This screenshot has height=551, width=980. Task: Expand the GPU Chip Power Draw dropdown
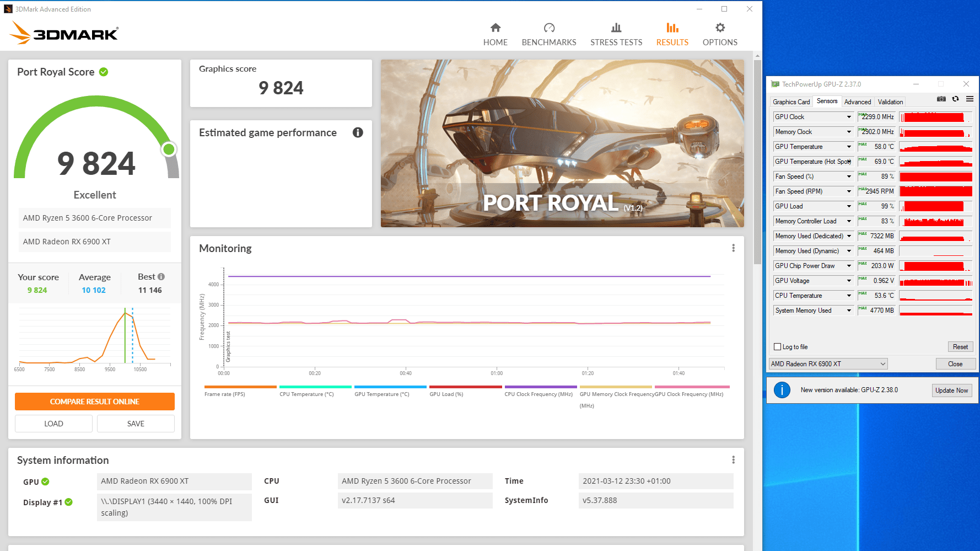(x=849, y=266)
